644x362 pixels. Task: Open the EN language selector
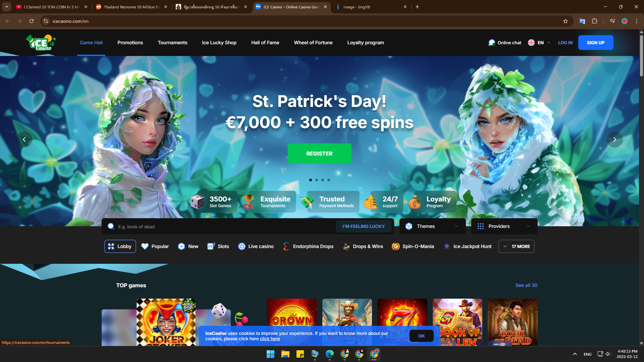tap(539, 43)
